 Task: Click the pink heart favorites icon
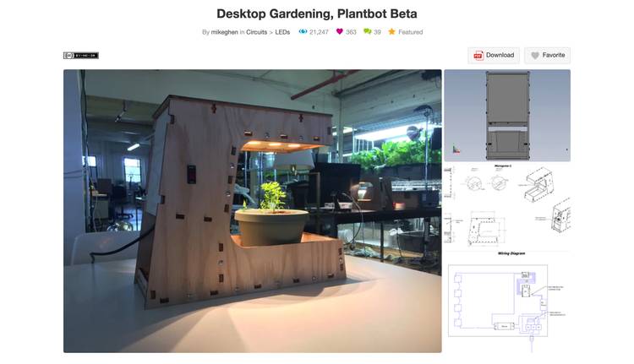339,31
